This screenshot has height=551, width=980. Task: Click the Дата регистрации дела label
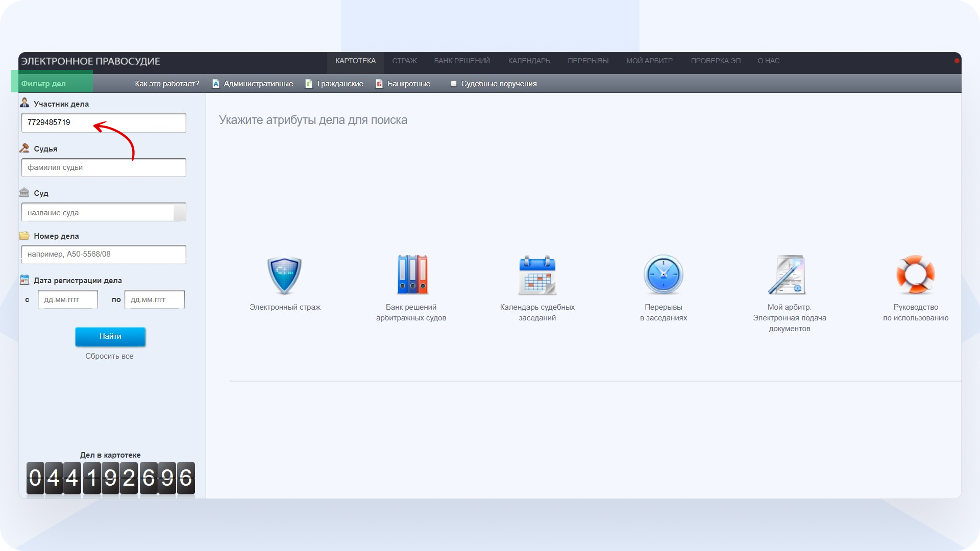(78, 281)
